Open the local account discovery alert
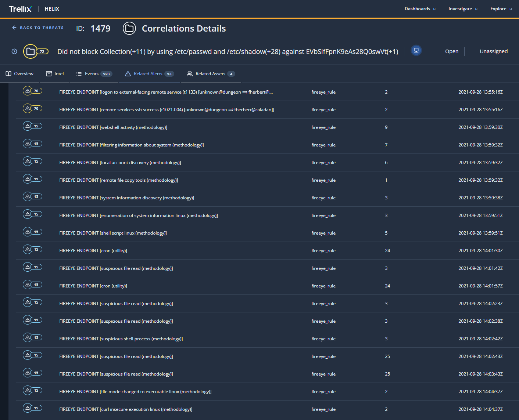Image resolution: width=519 pixels, height=420 pixels. (x=120, y=163)
